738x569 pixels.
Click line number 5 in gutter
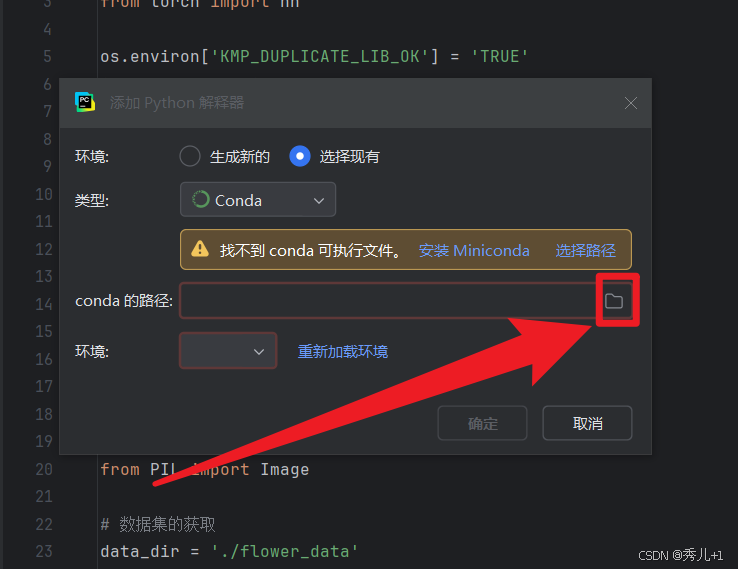click(48, 56)
